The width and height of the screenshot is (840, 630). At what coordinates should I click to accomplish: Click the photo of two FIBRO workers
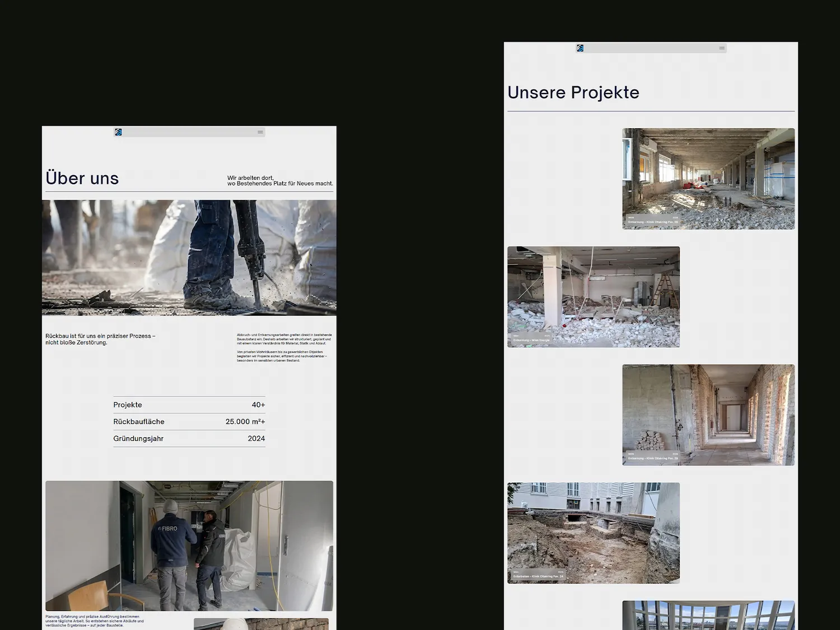point(189,546)
